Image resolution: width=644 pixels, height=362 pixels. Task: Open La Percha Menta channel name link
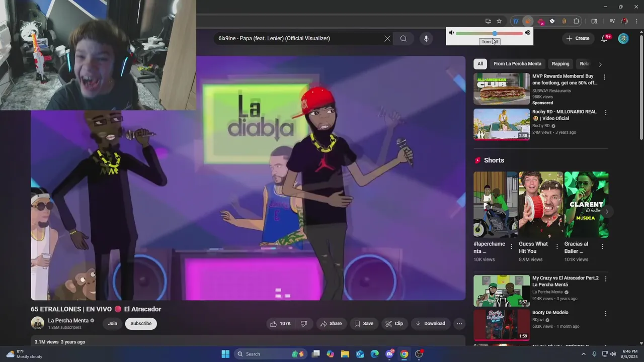click(68, 321)
